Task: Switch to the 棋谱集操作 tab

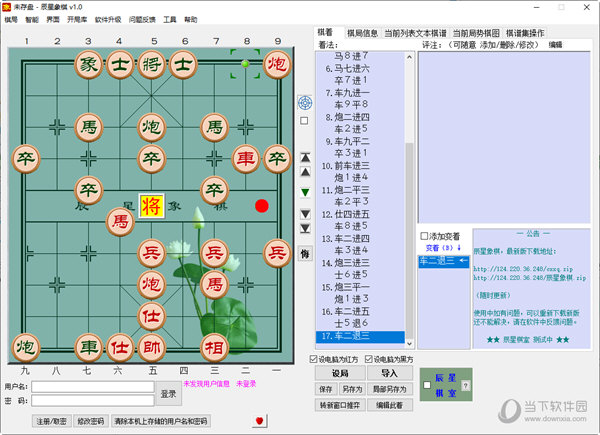Action: point(525,33)
